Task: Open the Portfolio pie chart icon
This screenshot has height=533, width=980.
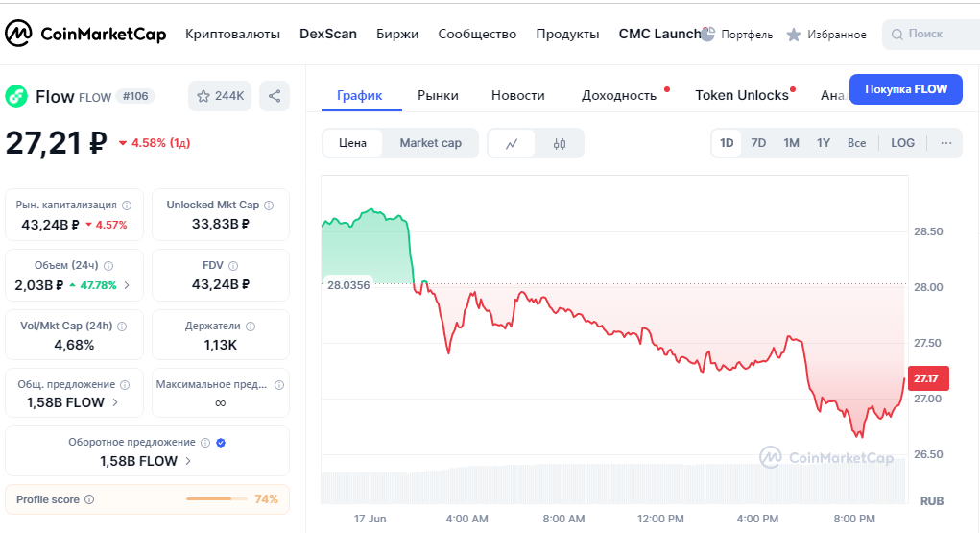Action: [707, 35]
